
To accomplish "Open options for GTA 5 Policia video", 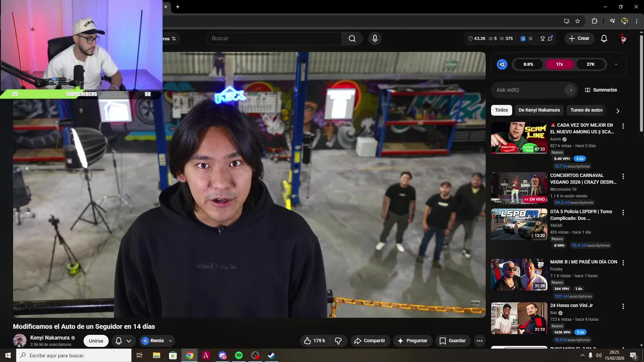I will coord(623,213).
